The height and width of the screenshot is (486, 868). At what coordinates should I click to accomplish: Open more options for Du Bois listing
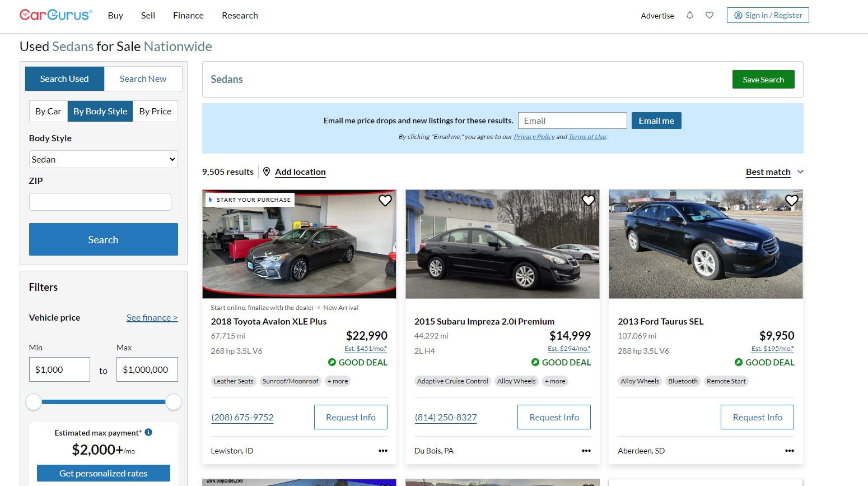coord(586,451)
